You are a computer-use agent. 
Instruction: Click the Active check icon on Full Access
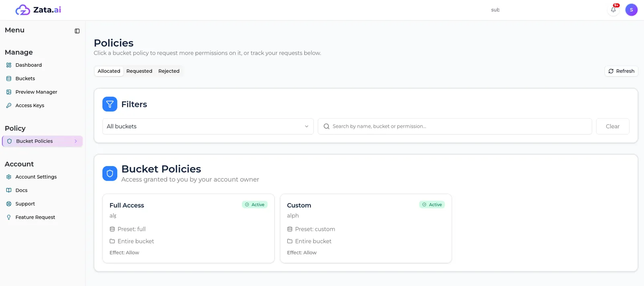pyautogui.click(x=247, y=205)
